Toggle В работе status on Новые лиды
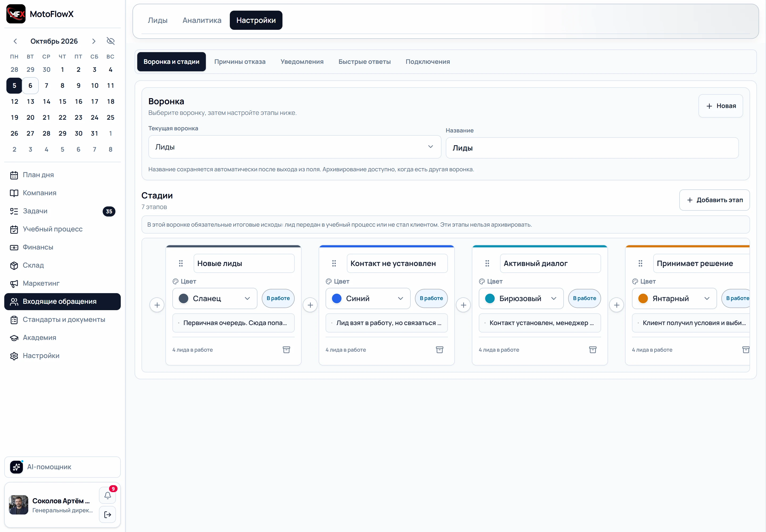766x532 pixels. pos(278,298)
